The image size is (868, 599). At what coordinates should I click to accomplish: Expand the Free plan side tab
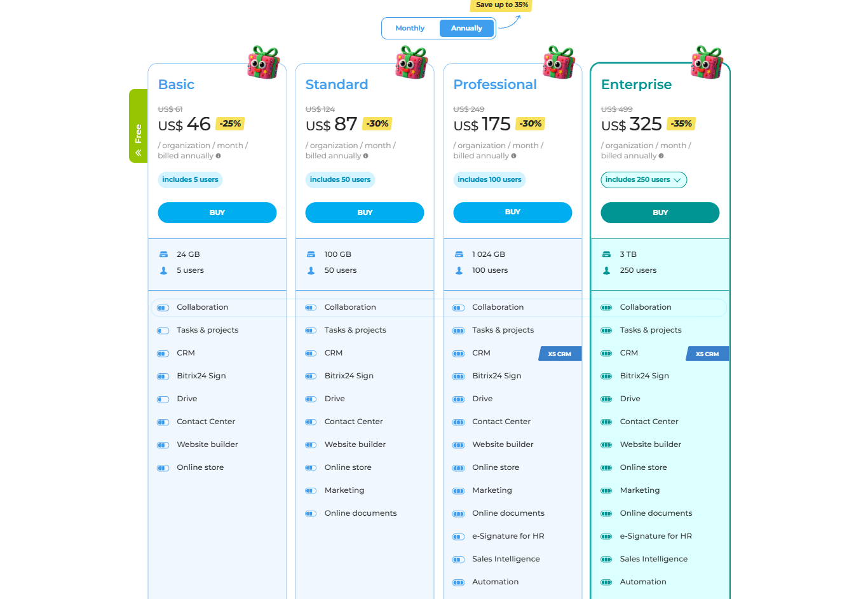[x=138, y=126]
